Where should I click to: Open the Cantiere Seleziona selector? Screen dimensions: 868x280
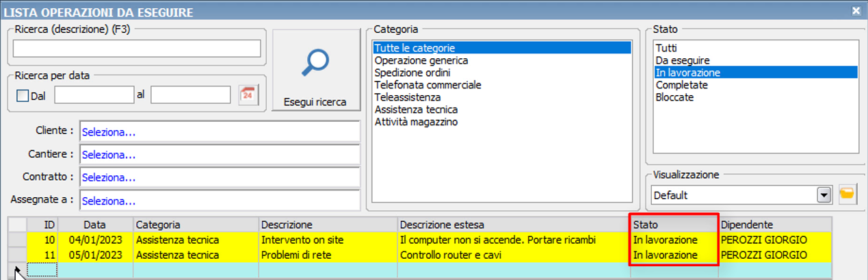pos(220,154)
